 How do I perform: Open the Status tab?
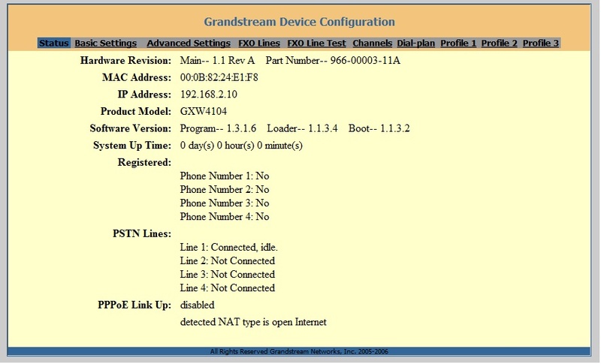point(53,43)
